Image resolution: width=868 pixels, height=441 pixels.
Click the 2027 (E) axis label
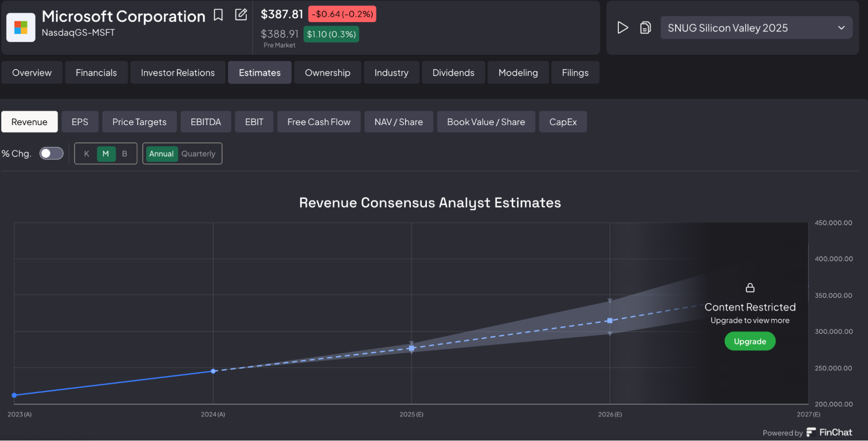pyautogui.click(x=808, y=414)
